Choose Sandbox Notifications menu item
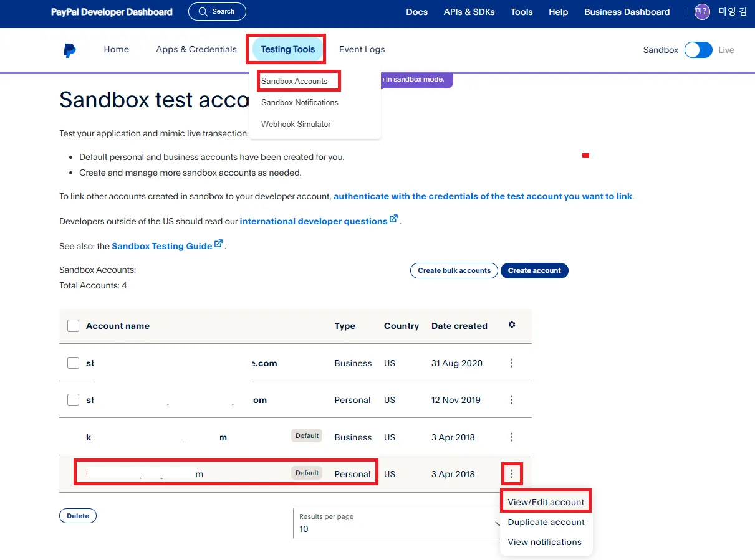The width and height of the screenshot is (755, 560). [300, 102]
